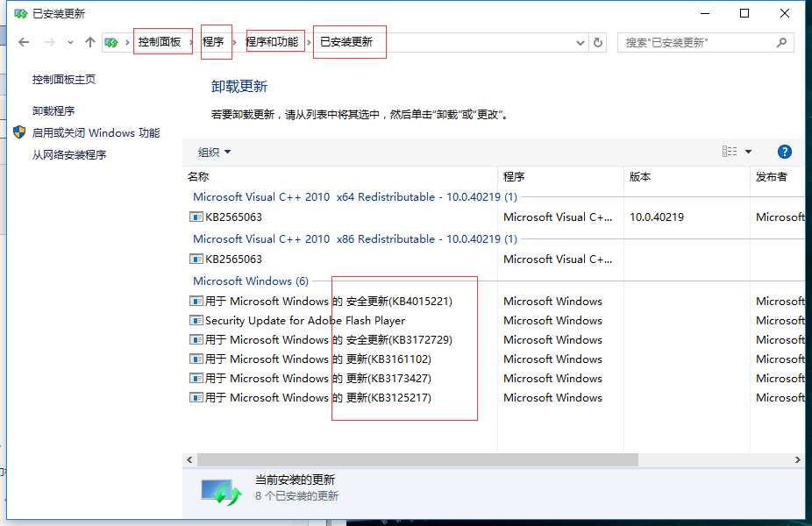This screenshot has width=812, height=526.
Task: Open 控制面板主页 link
Action: tap(64, 79)
